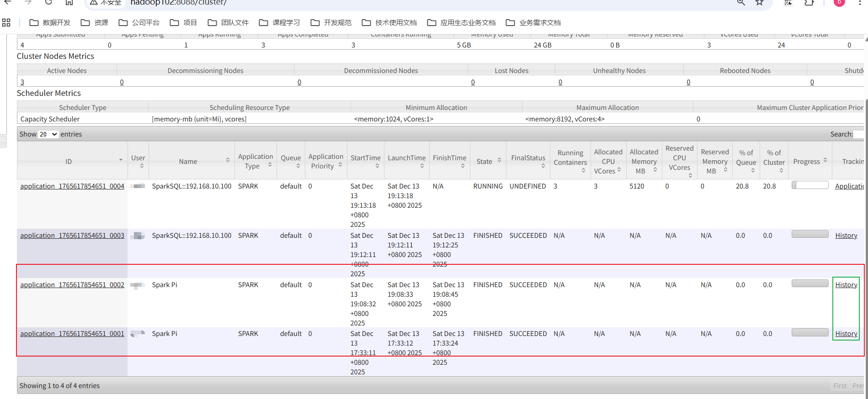Sort by Progress column header
This screenshot has width=868, height=399.
tap(810, 160)
